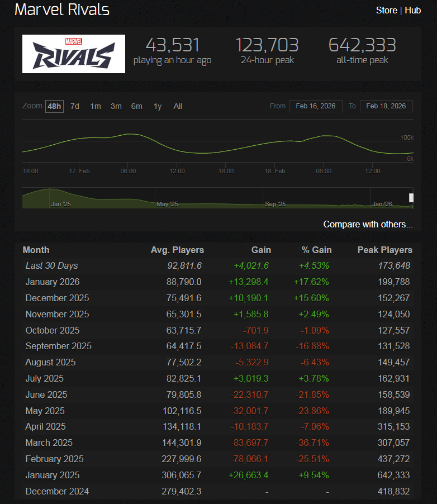Viewport: 437px width, 504px height.
Task: Select the 48h zoom option
Action: pos(54,106)
